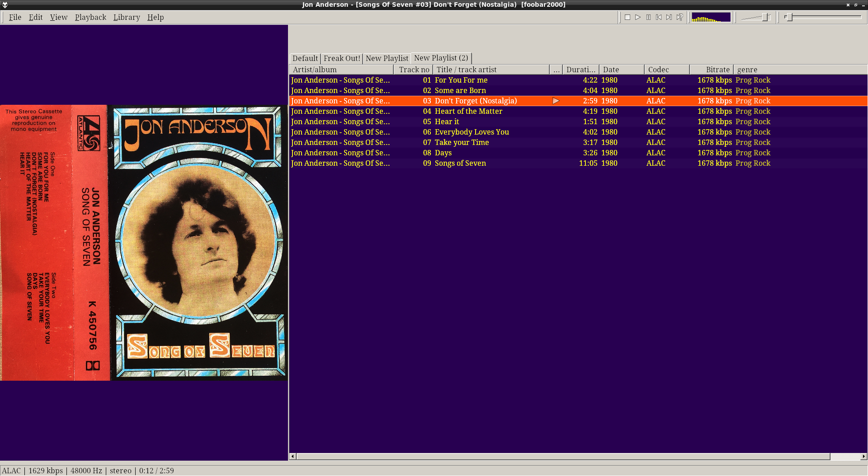The width and height of the screenshot is (868, 476).
Task: Select track 07 Take your Time
Action: point(578,142)
